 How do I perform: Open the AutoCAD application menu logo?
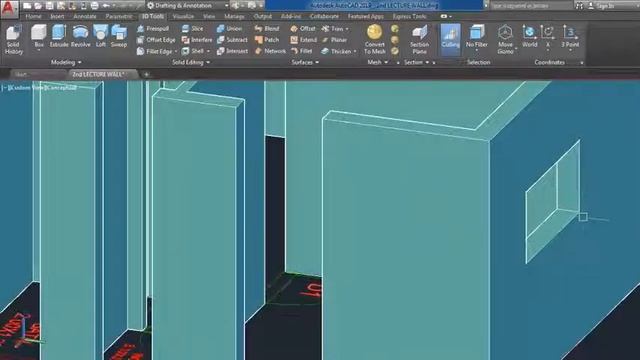click(x=8, y=8)
